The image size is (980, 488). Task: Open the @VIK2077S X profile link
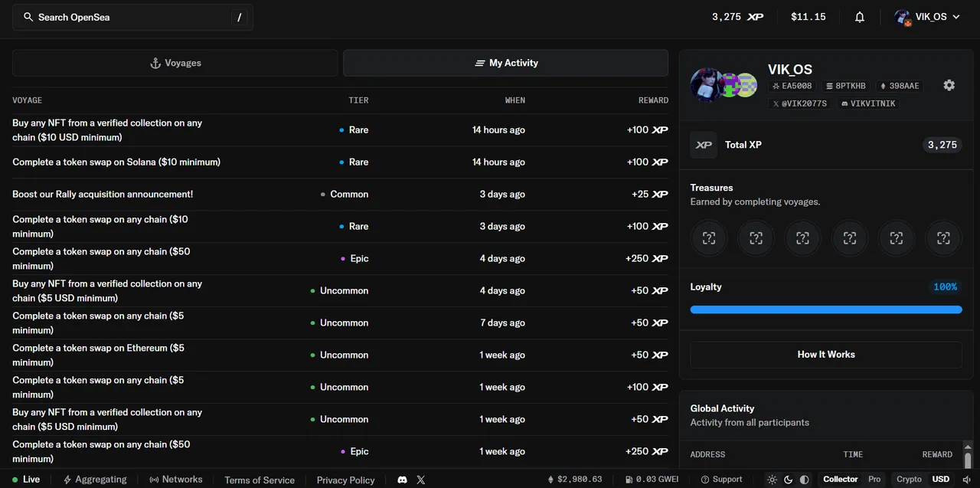coord(801,103)
